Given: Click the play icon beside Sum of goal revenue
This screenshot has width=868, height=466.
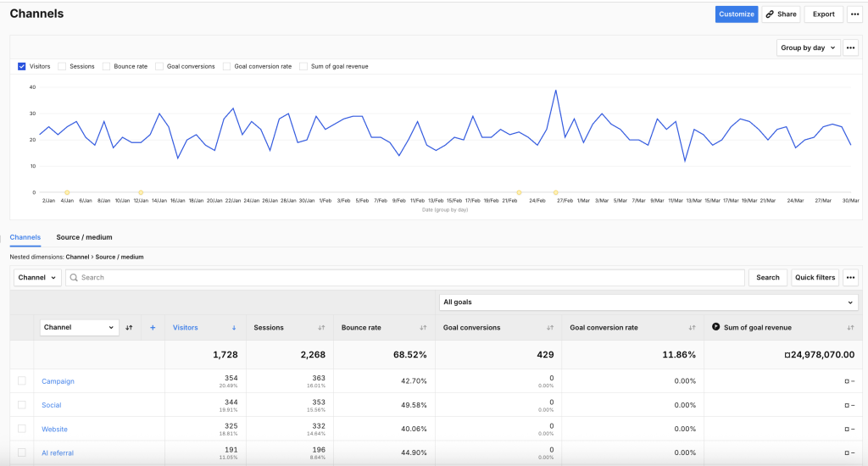Looking at the screenshot, I should pos(716,327).
